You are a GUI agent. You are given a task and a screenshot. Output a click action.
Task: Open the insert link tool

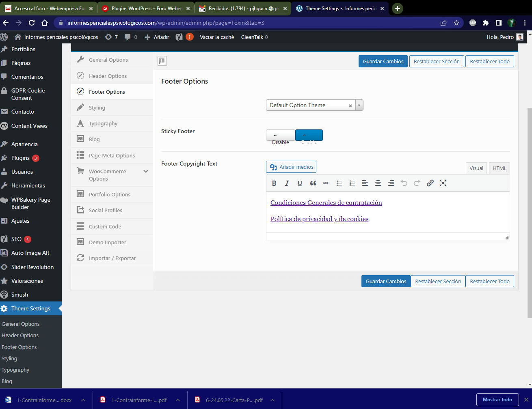(430, 183)
